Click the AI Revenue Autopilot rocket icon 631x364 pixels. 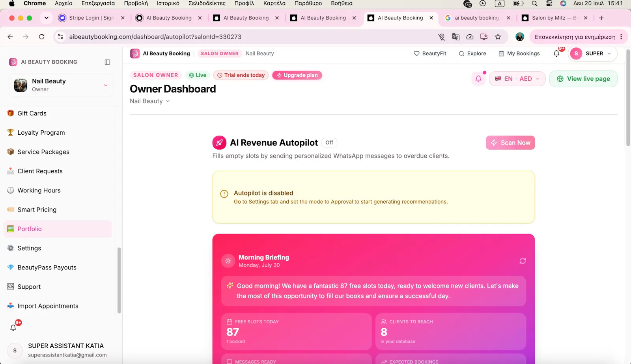tap(219, 143)
